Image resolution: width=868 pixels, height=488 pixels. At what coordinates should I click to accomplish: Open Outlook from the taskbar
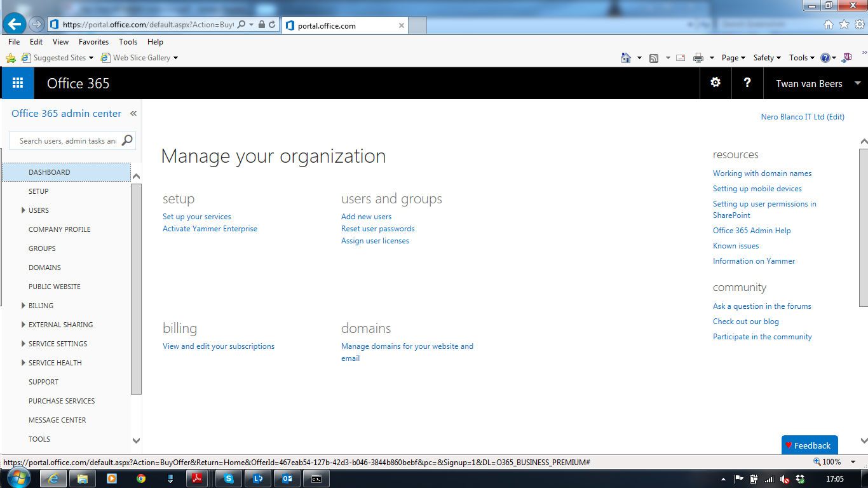(x=287, y=479)
